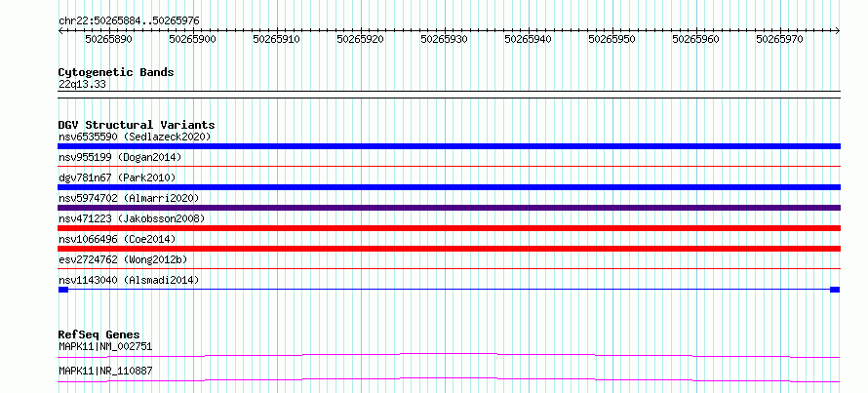
Task: Click the magenta line of MAPK11|NR_110887
Action: 449,379
